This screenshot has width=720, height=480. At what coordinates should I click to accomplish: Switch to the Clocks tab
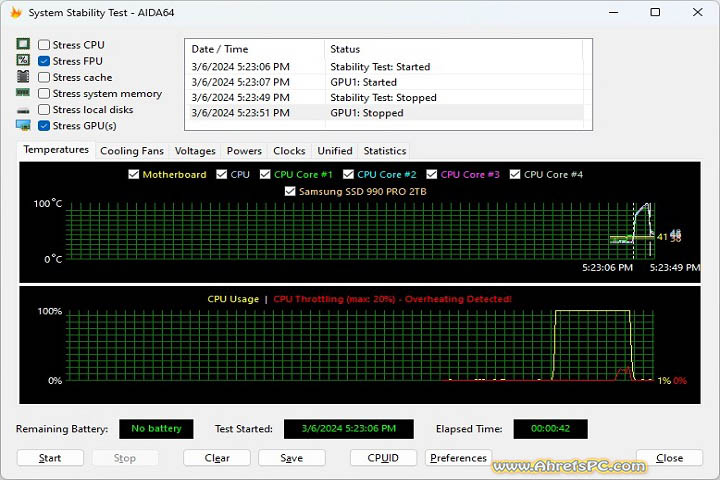tap(289, 151)
